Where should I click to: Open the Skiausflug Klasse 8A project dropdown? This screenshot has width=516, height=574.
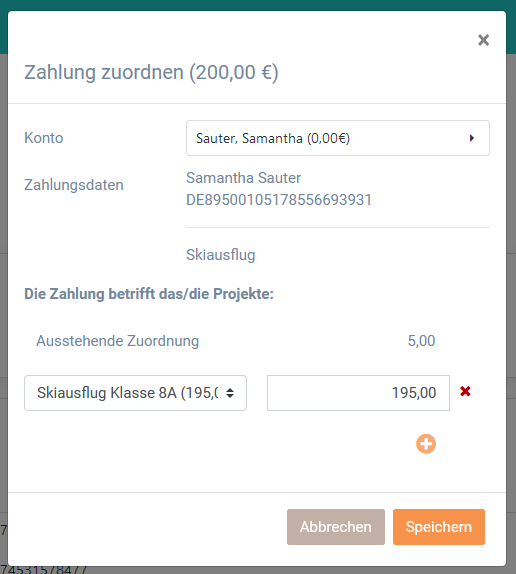click(135, 393)
